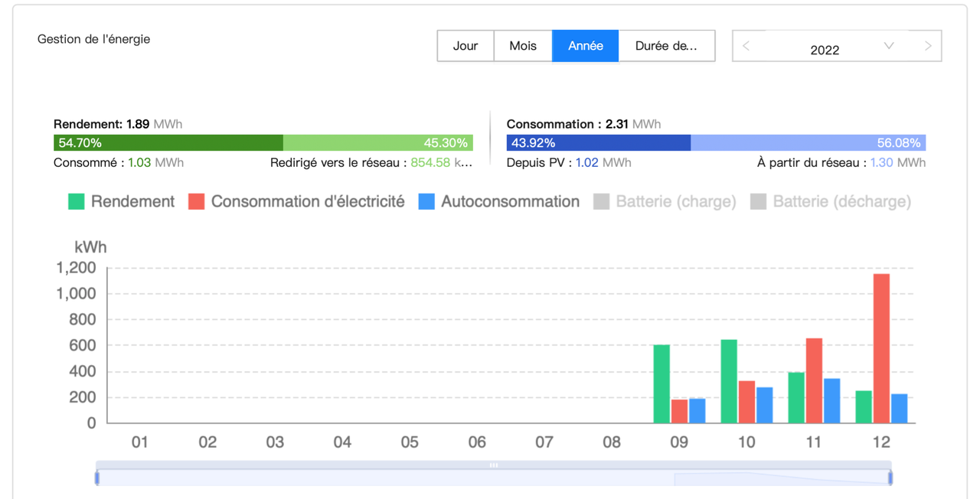Click the dark blue 43.92% progress segment
This screenshot has height=499, width=980.
pos(599,143)
